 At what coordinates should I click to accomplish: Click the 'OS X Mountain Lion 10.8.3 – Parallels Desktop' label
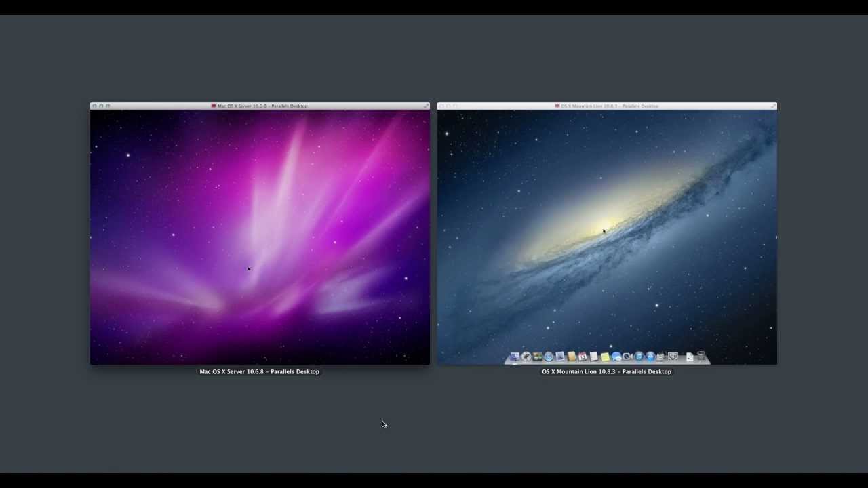click(607, 371)
